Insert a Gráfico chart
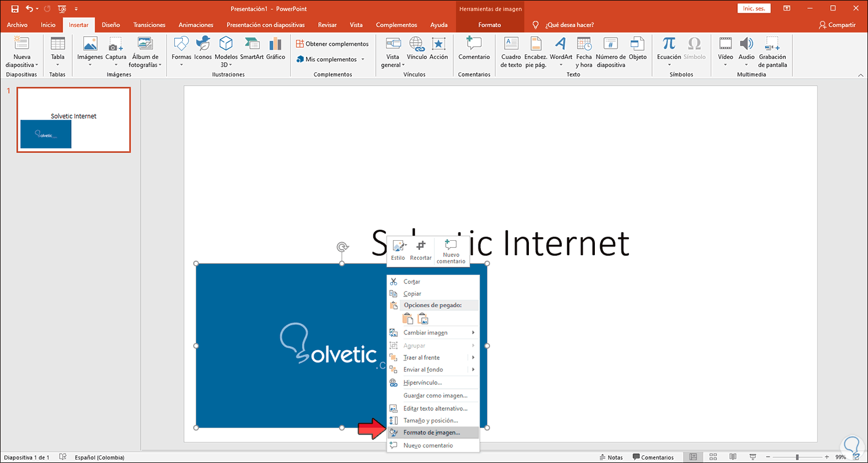Screen dimensions: 868x463 click(x=275, y=49)
